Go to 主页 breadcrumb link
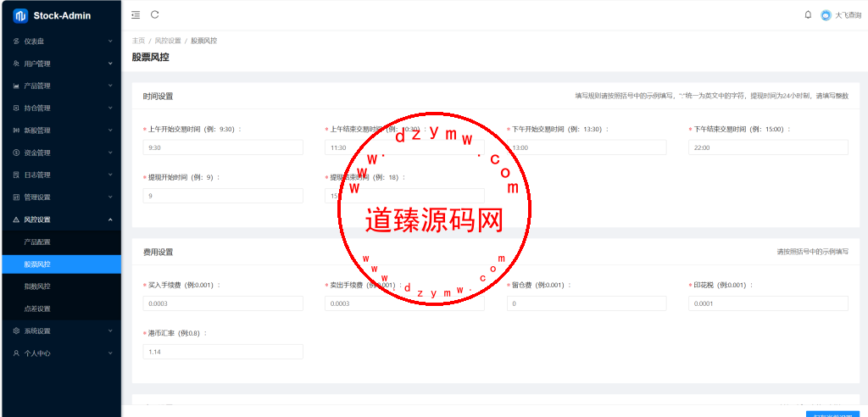 (x=138, y=41)
